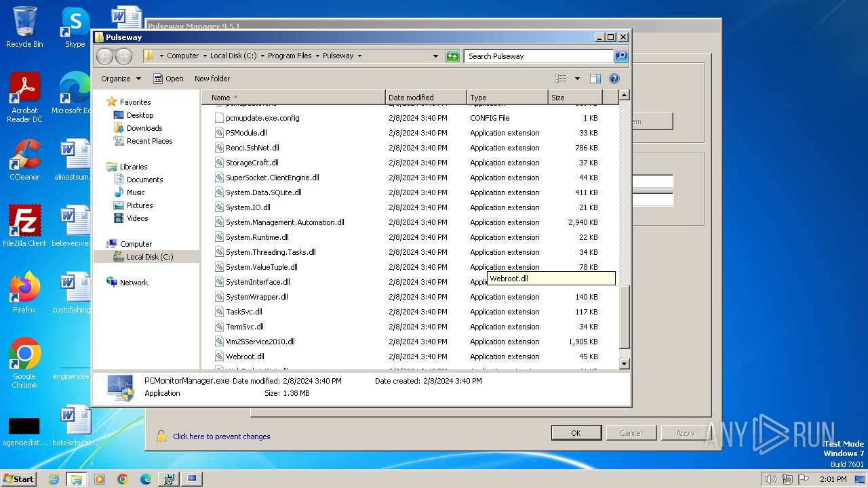The width and height of the screenshot is (868, 488).
Task: Change the view layout icon
Action: [x=560, y=79]
